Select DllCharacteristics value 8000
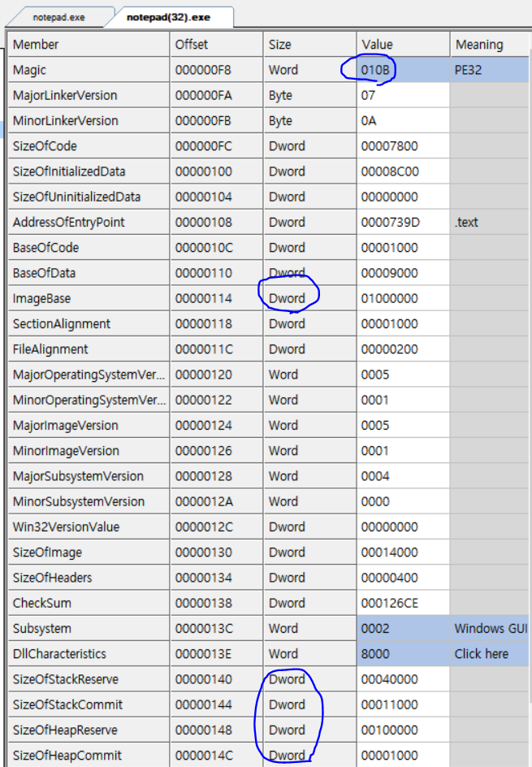Image resolution: width=532 pixels, height=767 pixels. [x=403, y=655]
